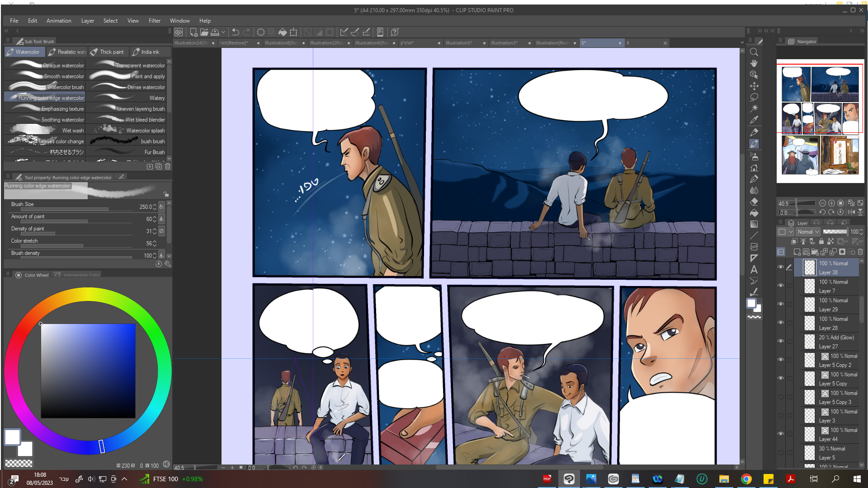
Task: Switch to the Illustration3 document tab
Action: 504,43
